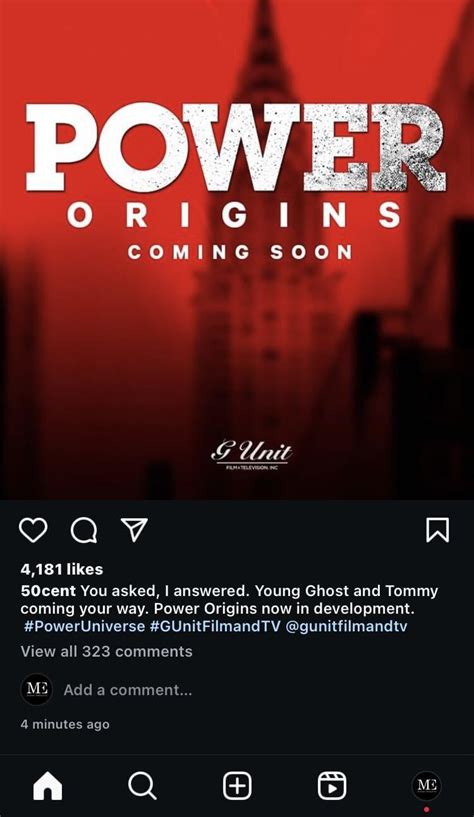This screenshot has width=474, height=817.
Task: Tap the Power Origins poster image
Action: pyautogui.click(x=237, y=250)
